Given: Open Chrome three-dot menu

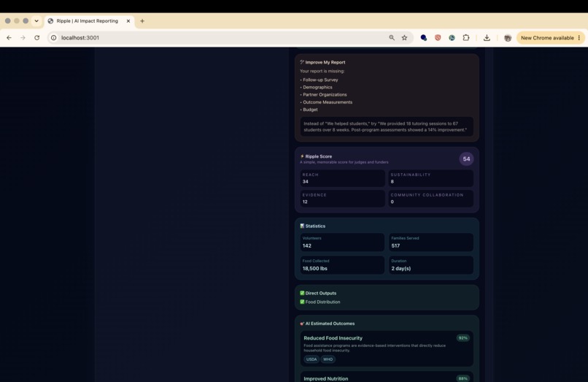Looking at the screenshot, I should click(579, 37).
